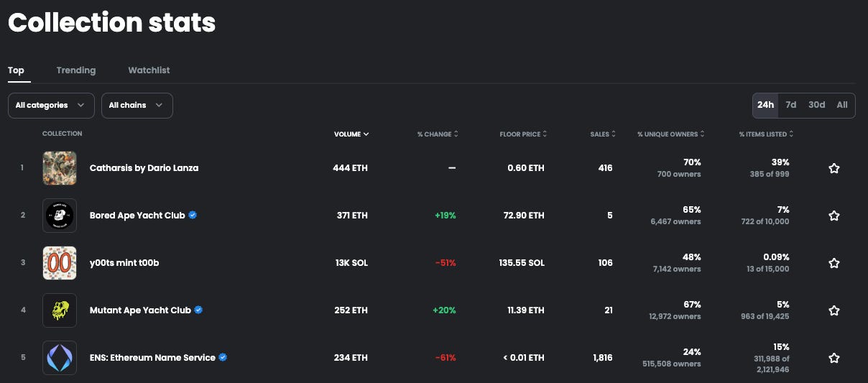Star Bored Ape Yacht Club collection
Screen dimensions: 868x383
coord(834,216)
